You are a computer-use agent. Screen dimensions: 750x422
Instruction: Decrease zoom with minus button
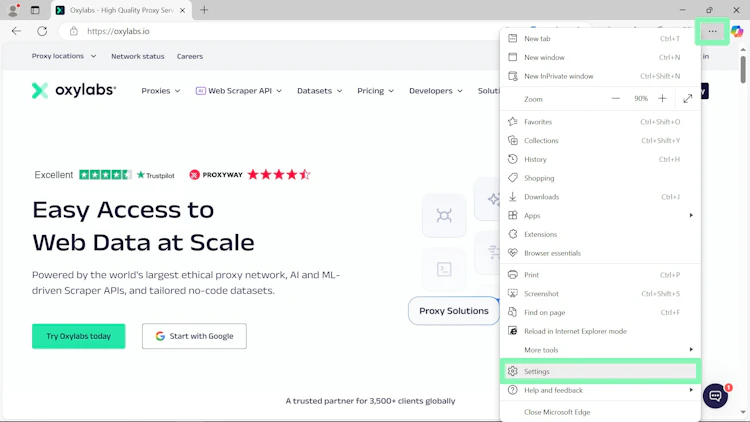pyautogui.click(x=616, y=99)
